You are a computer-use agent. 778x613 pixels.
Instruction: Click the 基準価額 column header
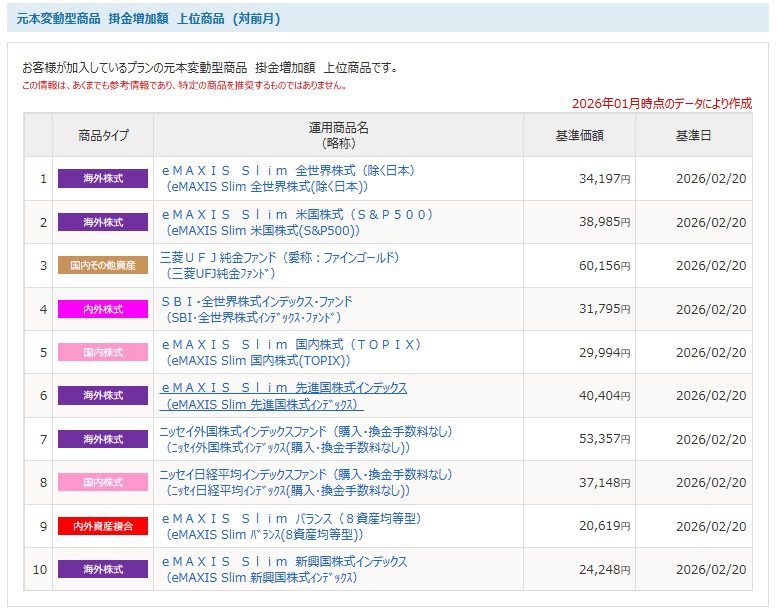(579, 135)
